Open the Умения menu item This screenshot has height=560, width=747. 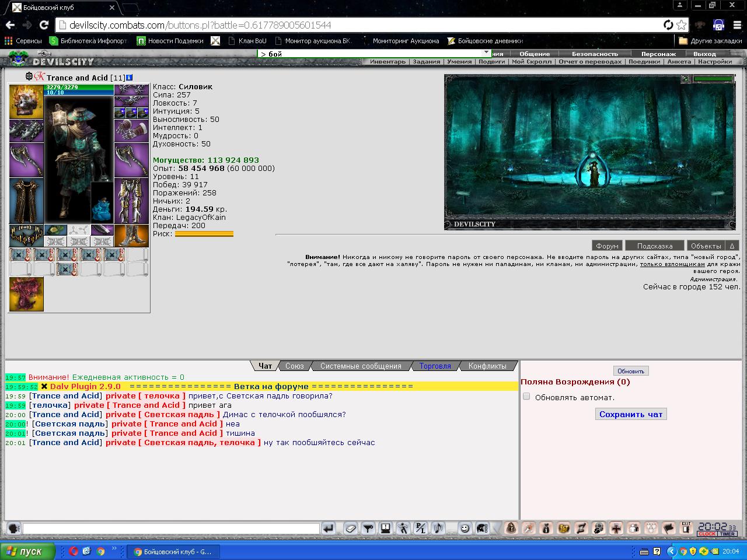(x=459, y=61)
